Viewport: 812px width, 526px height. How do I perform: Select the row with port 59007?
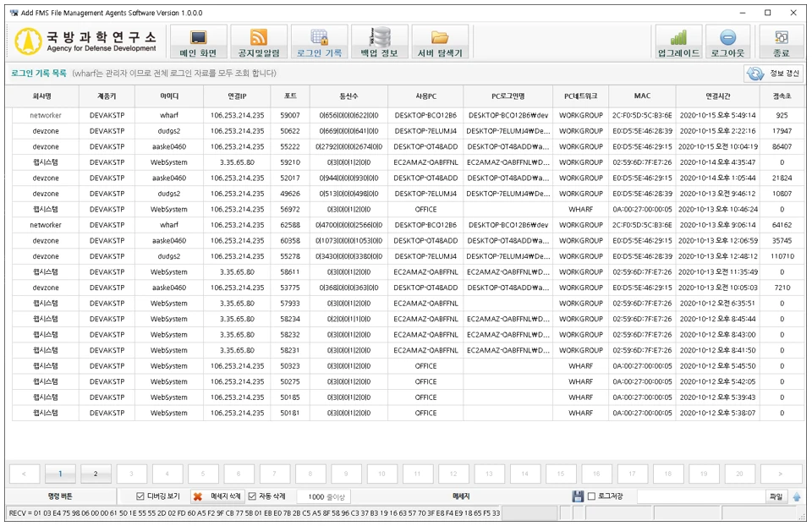click(x=408, y=116)
